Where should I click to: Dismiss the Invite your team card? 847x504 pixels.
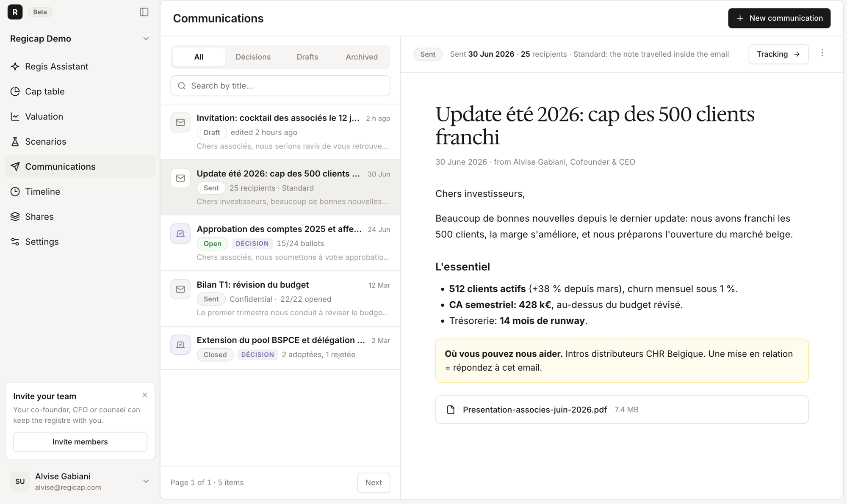pyautogui.click(x=145, y=395)
